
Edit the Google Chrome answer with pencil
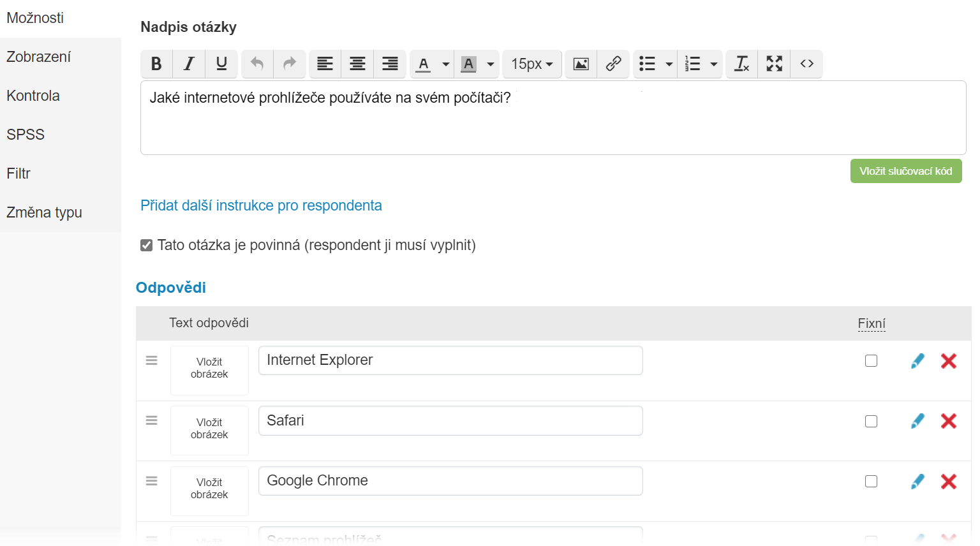click(917, 482)
